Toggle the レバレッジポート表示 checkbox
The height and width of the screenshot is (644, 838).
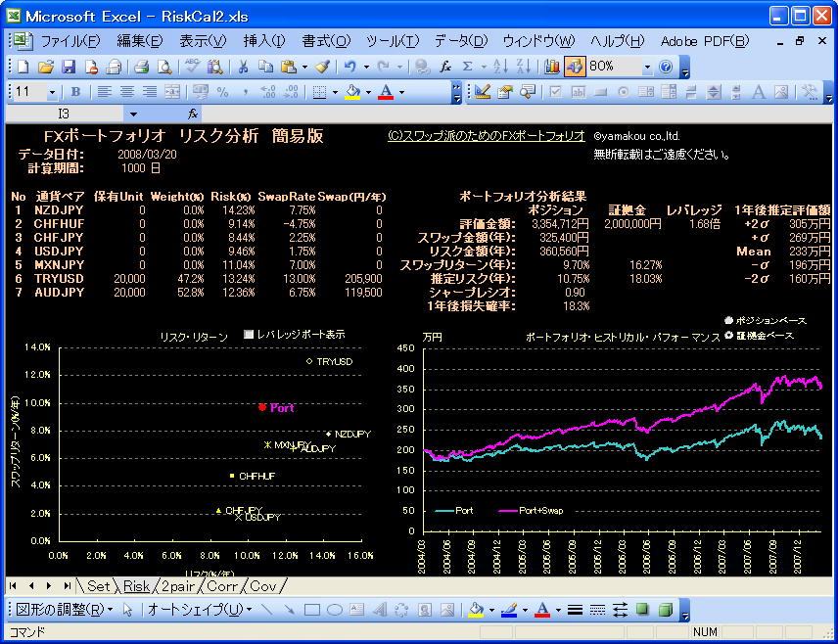[x=248, y=335]
